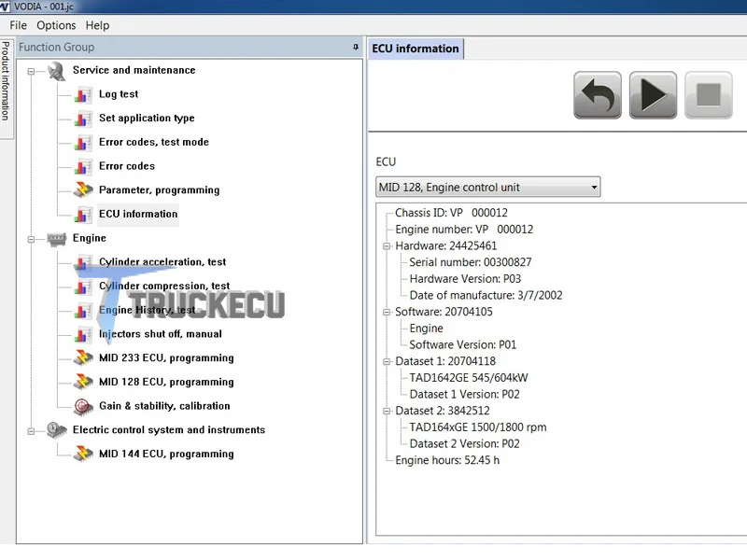Image resolution: width=747 pixels, height=560 pixels.
Task: Select MID 144 ECU, programming item
Action: pyautogui.click(x=166, y=454)
